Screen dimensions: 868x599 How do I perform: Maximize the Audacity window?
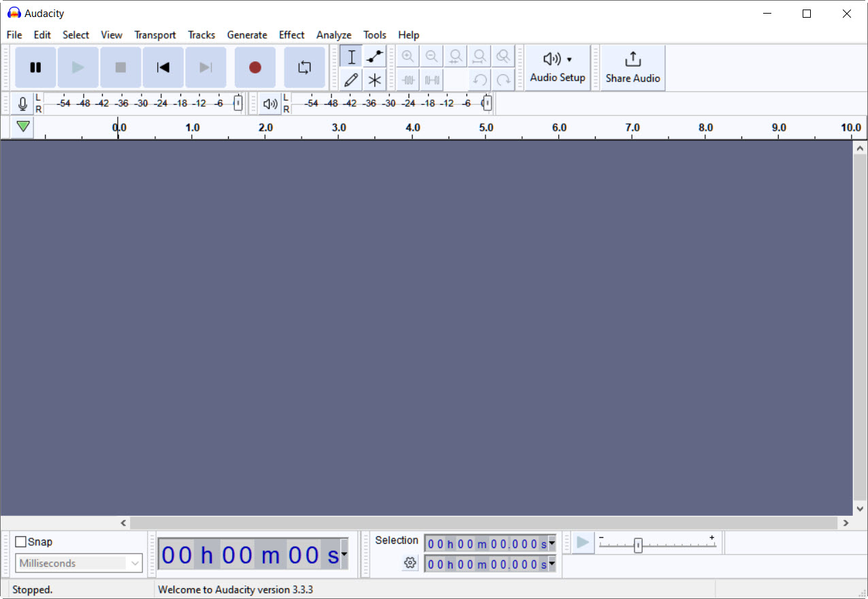click(807, 14)
